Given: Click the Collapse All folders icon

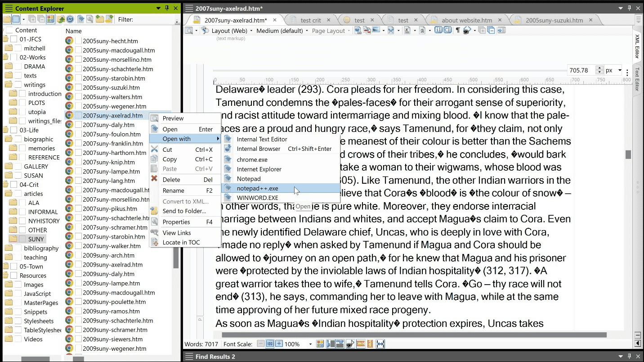Looking at the screenshot, I should (x=41, y=19).
